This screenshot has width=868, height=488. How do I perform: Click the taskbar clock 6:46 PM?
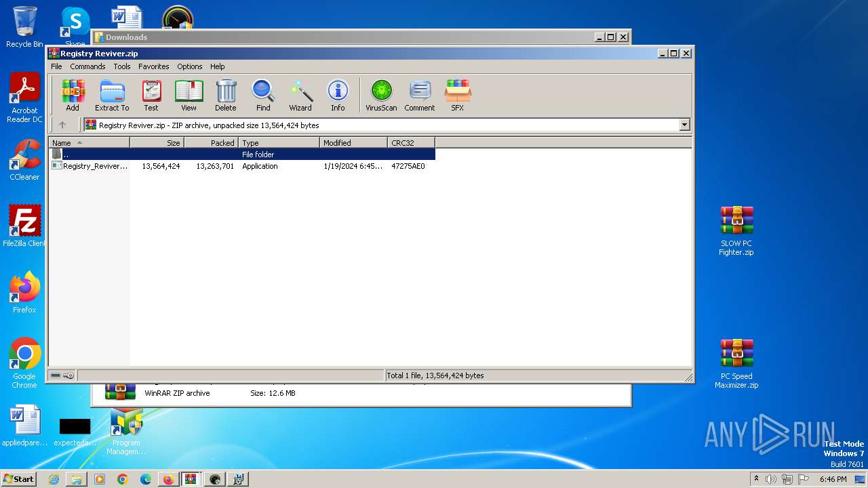pyautogui.click(x=833, y=479)
